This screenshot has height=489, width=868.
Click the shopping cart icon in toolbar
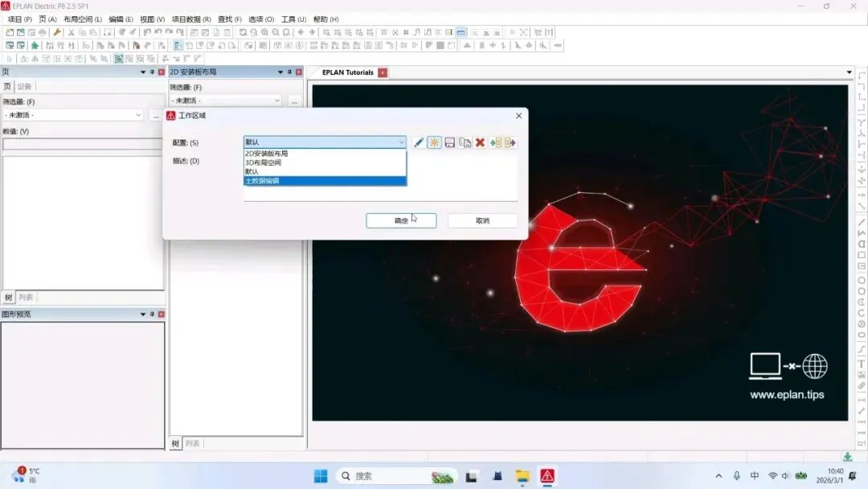(538, 32)
